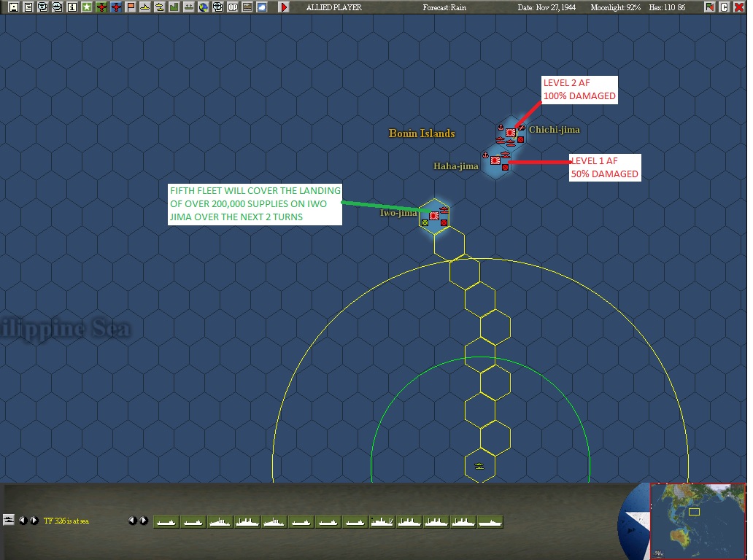Click the Chichi-jima Japanese base flag
This screenshot has height=560, width=753.
point(511,133)
